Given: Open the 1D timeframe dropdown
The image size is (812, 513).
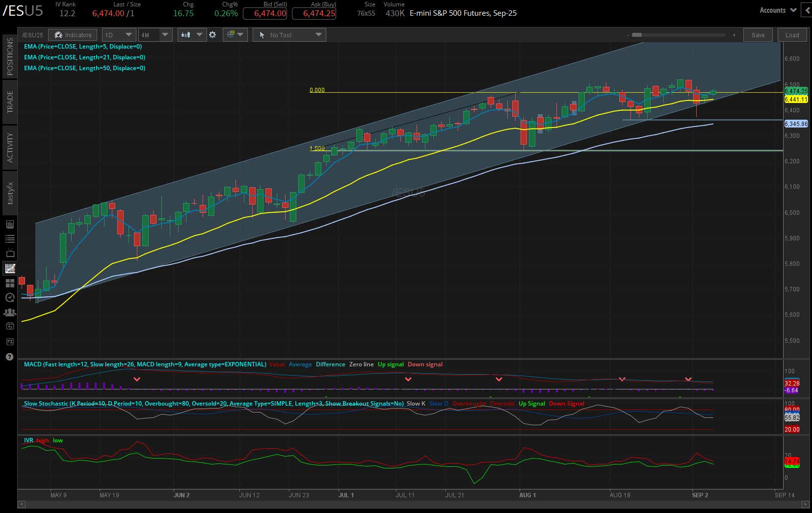Looking at the screenshot, I should point(118,35).
